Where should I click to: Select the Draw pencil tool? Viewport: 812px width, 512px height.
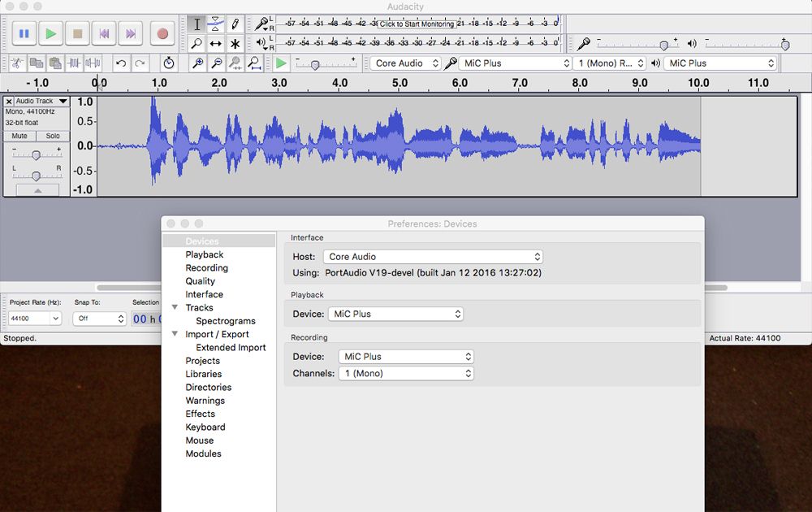click(235, 24)
